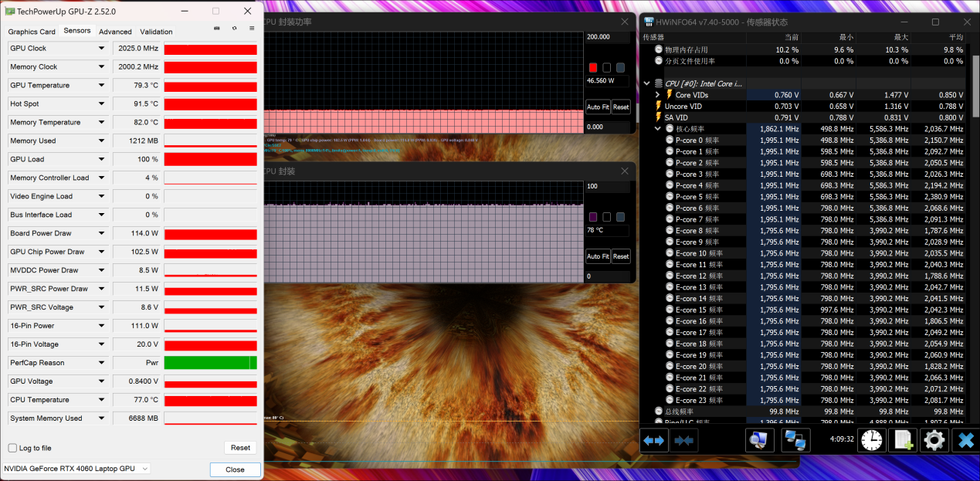This screenshot has height=481, width=980.
Task: Open the GPU-Z hamburger menu
Action: pyautogui.click(x=252, y=29)
